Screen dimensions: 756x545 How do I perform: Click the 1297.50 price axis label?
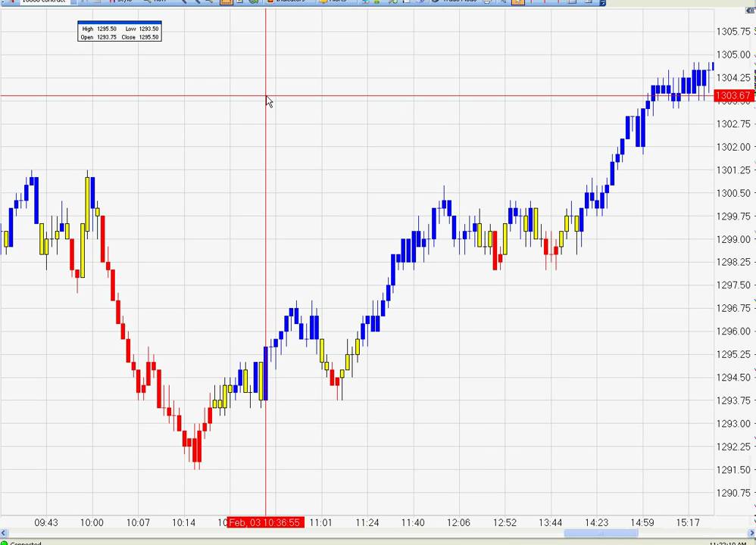coord(733,285)
